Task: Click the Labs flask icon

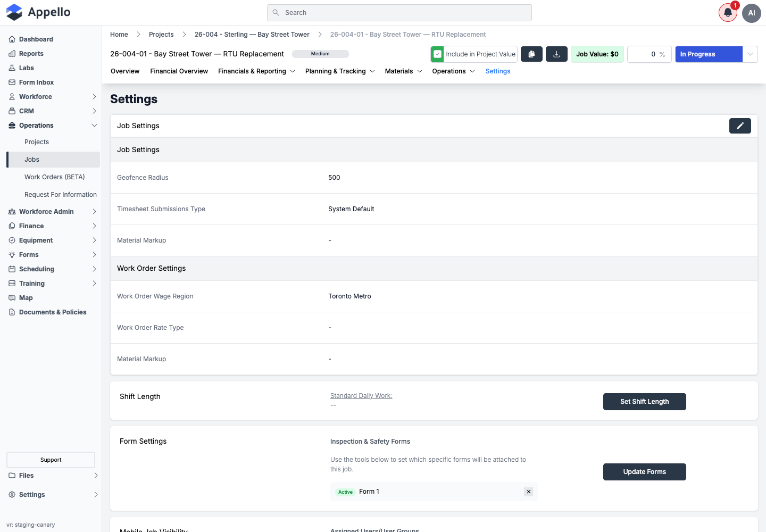Action: pos(12,68)
